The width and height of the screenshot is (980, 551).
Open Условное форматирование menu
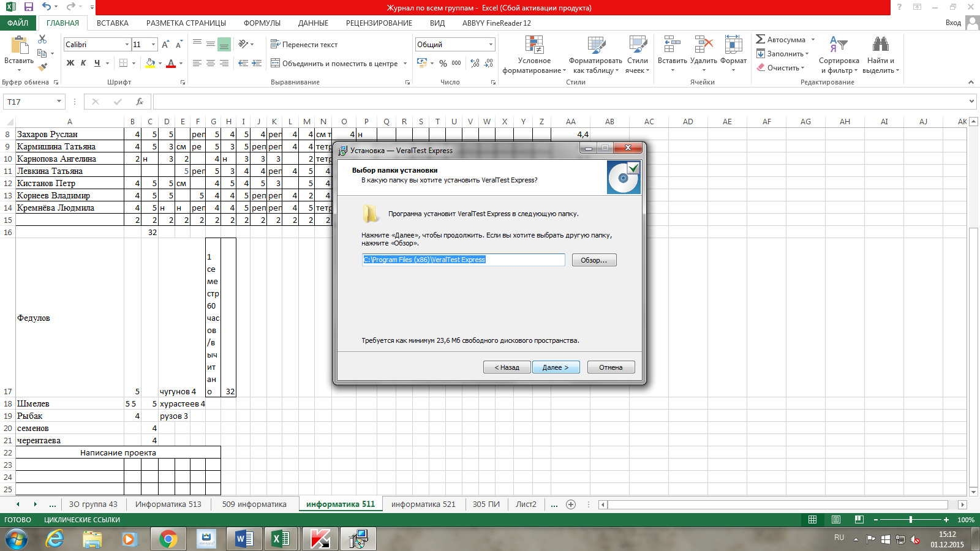[x=534, y=55]
